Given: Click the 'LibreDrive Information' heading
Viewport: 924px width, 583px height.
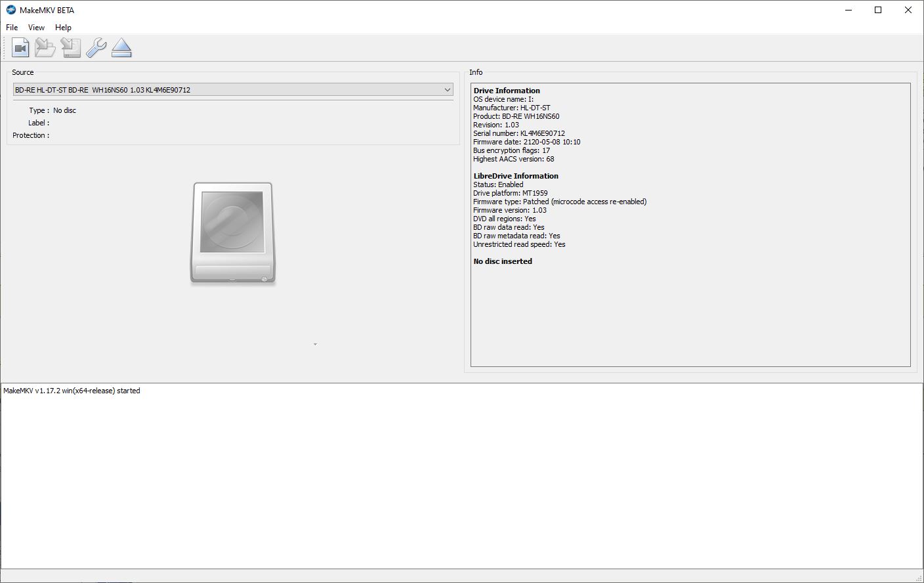Looking at the screenshot, I should 516,176.
